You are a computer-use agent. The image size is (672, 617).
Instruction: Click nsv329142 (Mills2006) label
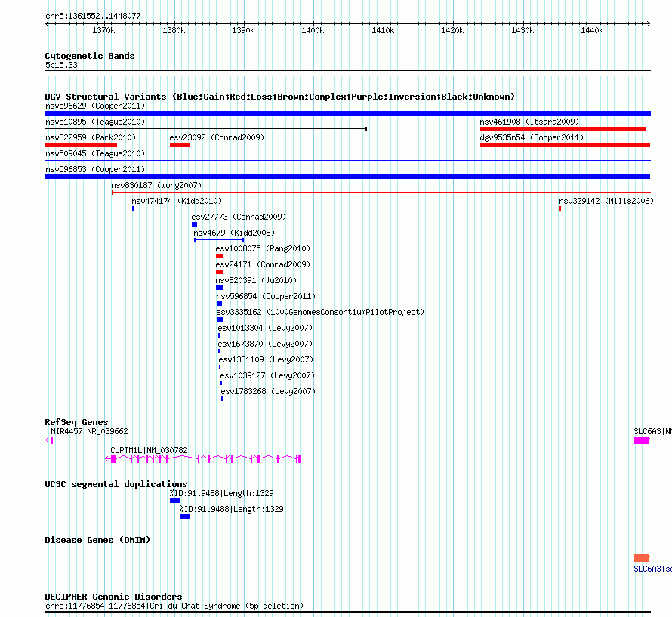click(x=606, y=201)
